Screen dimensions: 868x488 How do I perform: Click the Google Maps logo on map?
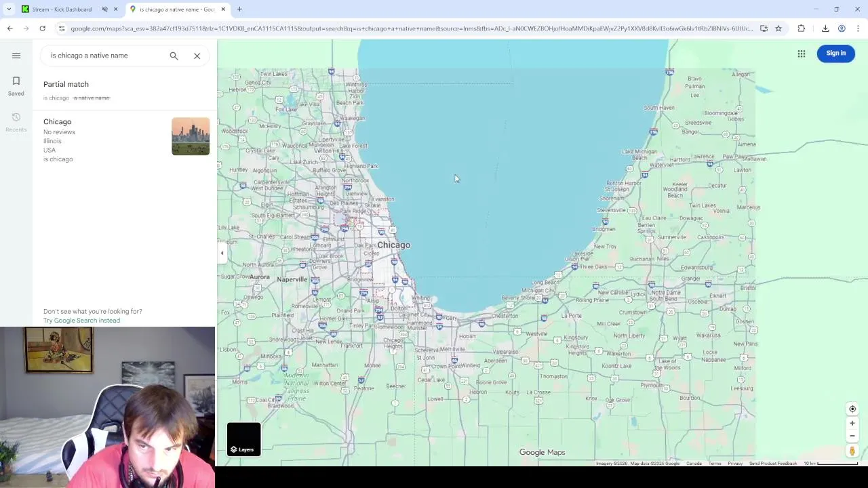pos(542,453)
